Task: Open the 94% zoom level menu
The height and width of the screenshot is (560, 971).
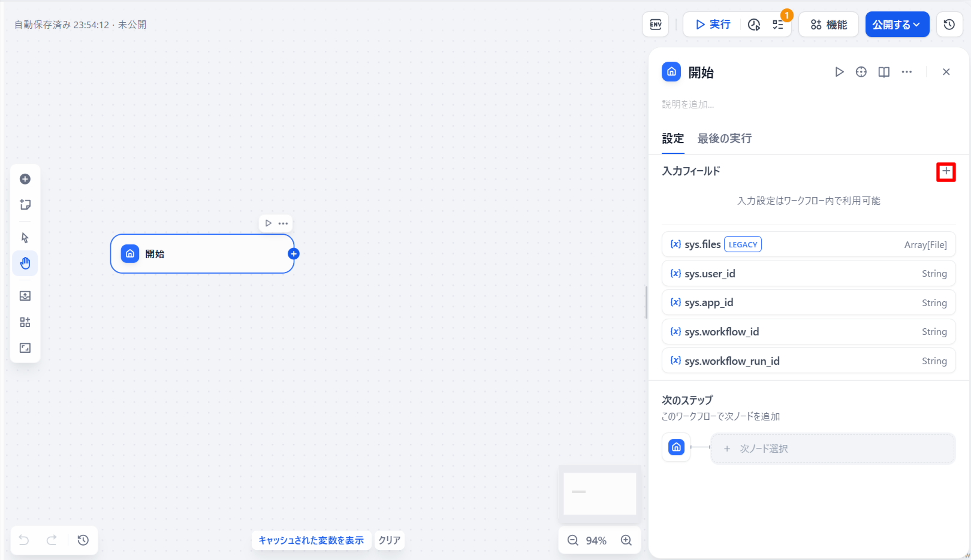Action: coord(596,540)
